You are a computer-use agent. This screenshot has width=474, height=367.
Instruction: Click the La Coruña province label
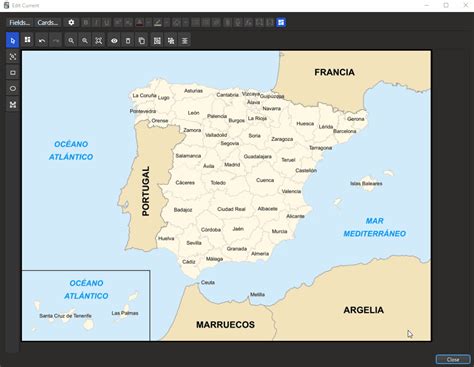coord(144,95)
